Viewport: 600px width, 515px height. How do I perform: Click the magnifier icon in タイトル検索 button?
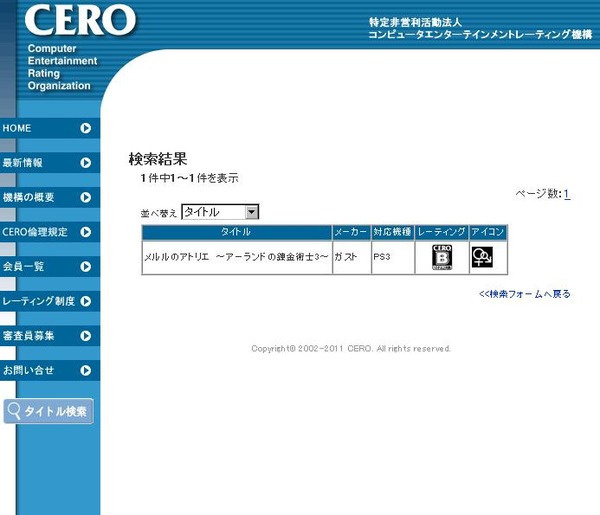(14, 411)
